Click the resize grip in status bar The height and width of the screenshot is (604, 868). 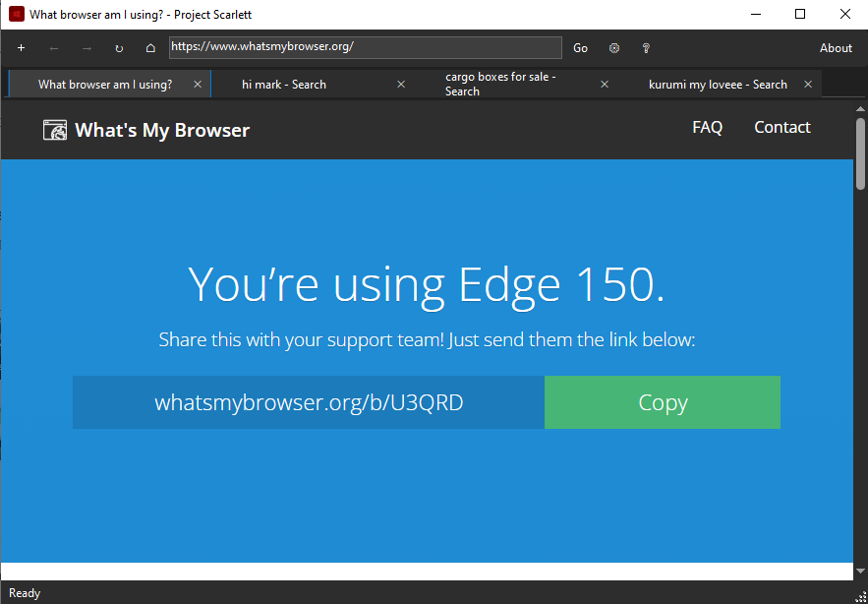[861, 597]
